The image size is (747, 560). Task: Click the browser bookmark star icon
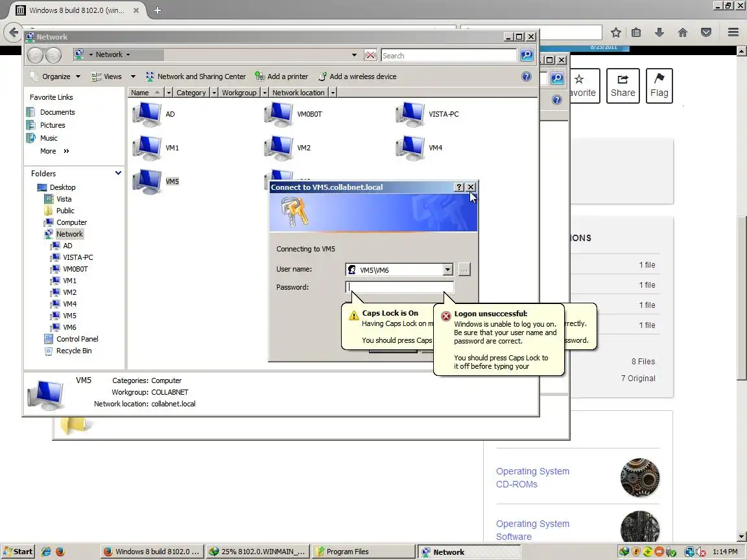point(615,32)
